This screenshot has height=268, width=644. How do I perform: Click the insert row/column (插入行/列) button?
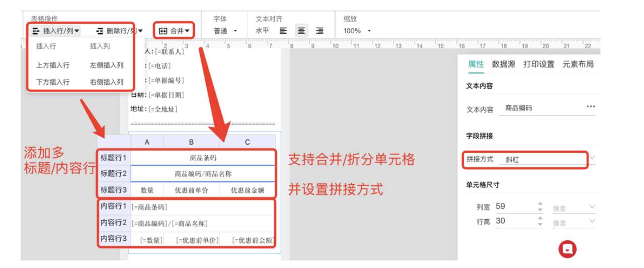pos(56,31)
